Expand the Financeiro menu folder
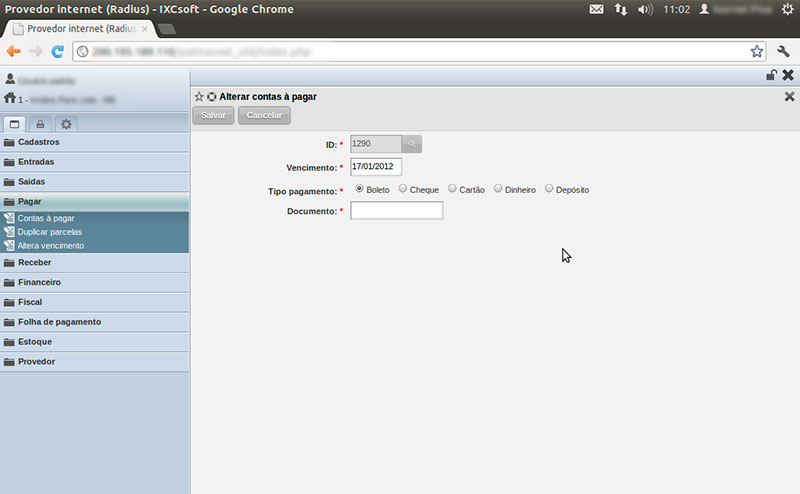Viewport: 800px width, 494px height. click(94, 282)
